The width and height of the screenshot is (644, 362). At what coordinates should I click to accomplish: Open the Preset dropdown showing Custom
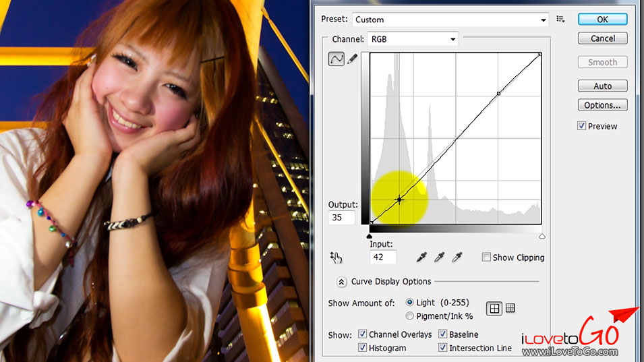[450, 20]
